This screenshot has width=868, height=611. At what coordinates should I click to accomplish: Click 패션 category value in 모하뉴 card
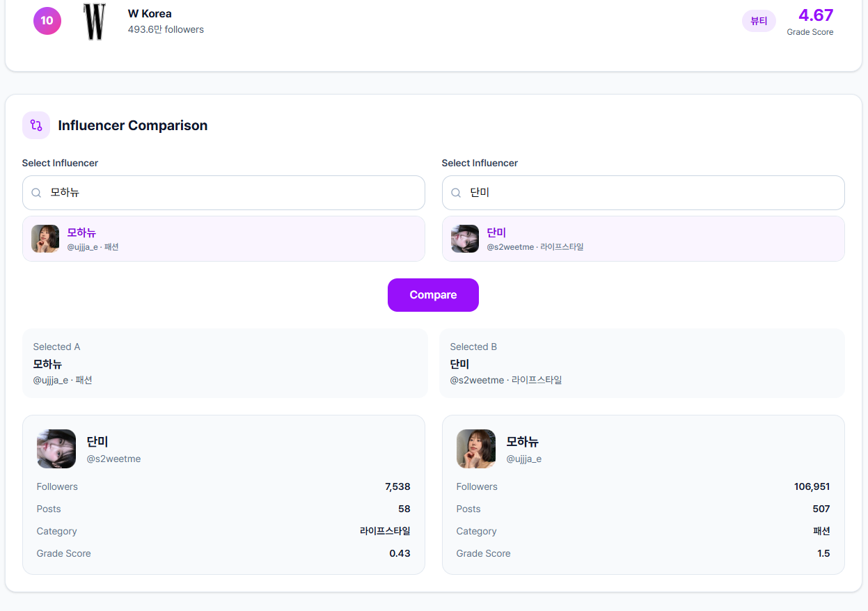821,531
